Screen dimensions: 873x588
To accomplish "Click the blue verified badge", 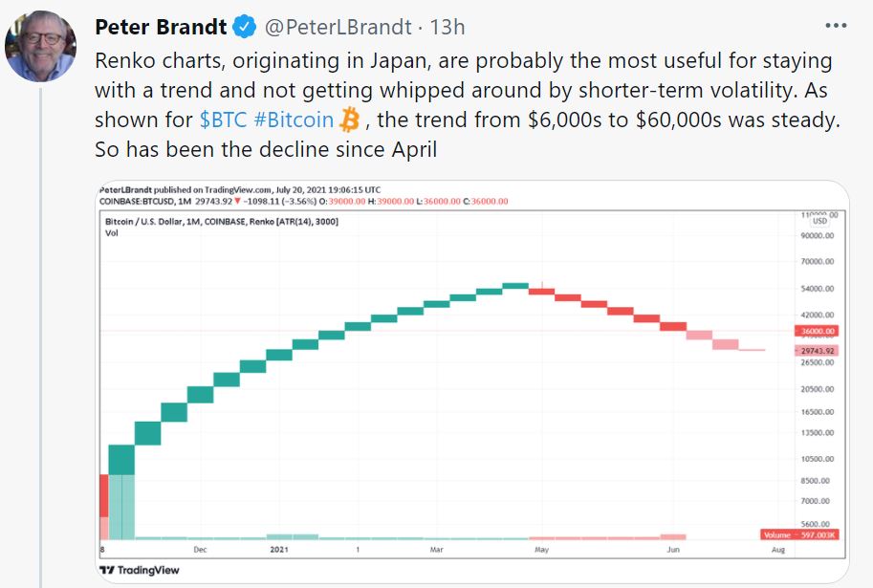I will point(245,28).
